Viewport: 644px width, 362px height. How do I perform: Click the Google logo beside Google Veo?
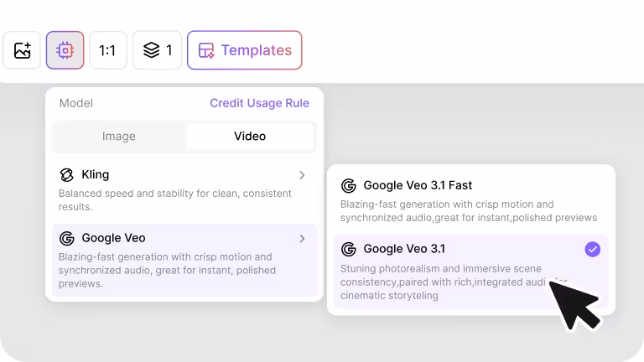tap(67, 239)
